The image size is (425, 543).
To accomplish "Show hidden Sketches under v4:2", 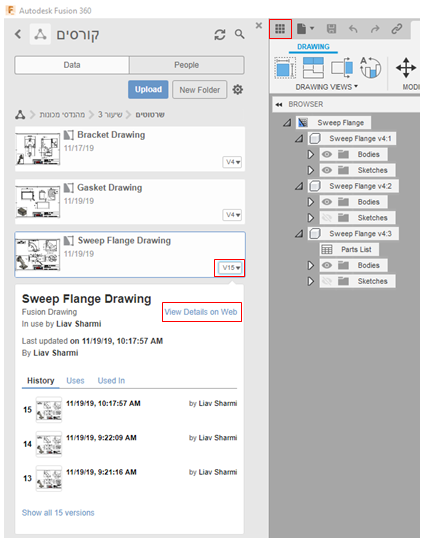I will [x=327, y=218].
